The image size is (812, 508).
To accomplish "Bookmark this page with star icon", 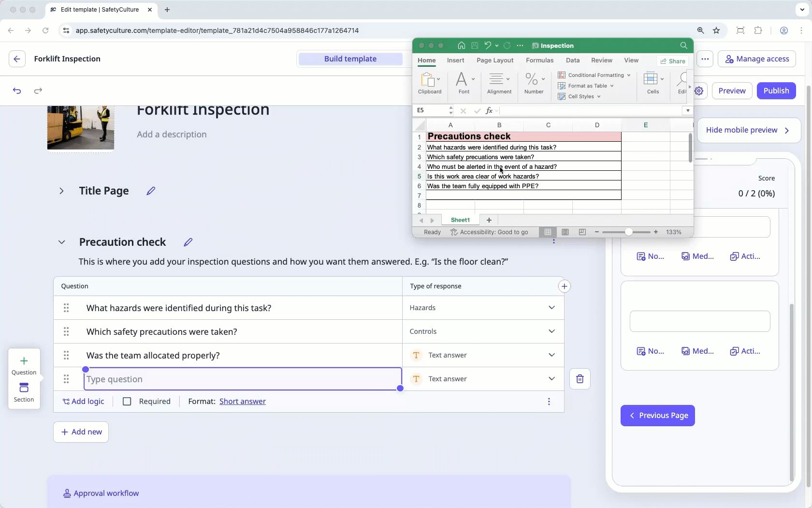I will coord(716,30).
